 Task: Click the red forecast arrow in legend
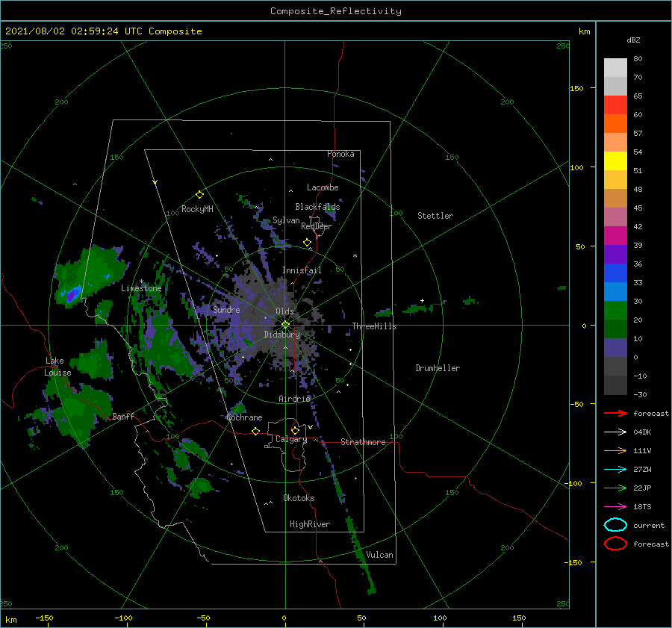(615, 413)
